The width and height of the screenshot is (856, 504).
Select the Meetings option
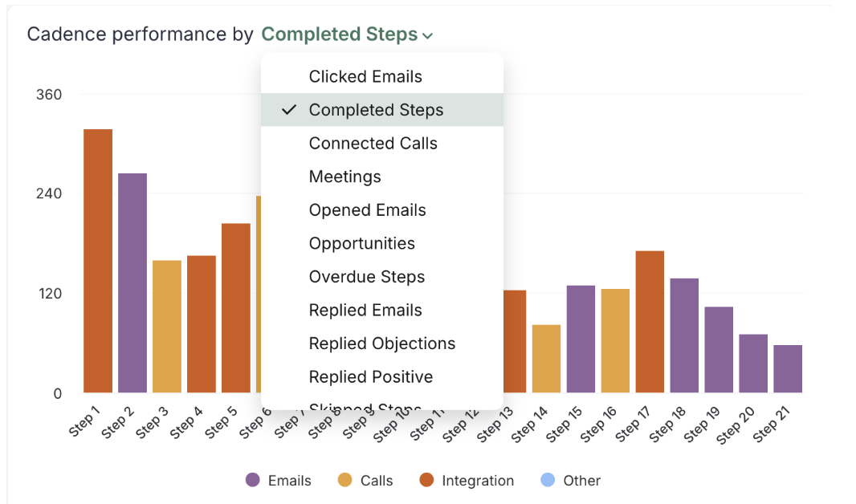click(345, 177)
